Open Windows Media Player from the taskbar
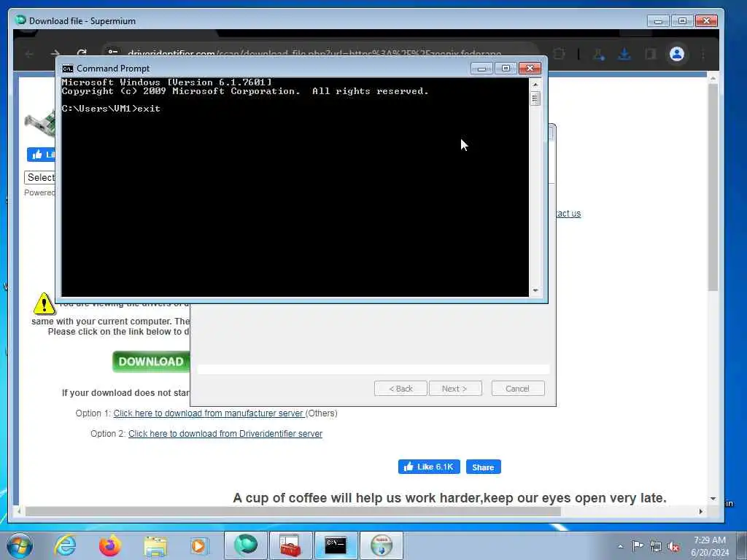 pyautogui.click(x=198, y=545)
